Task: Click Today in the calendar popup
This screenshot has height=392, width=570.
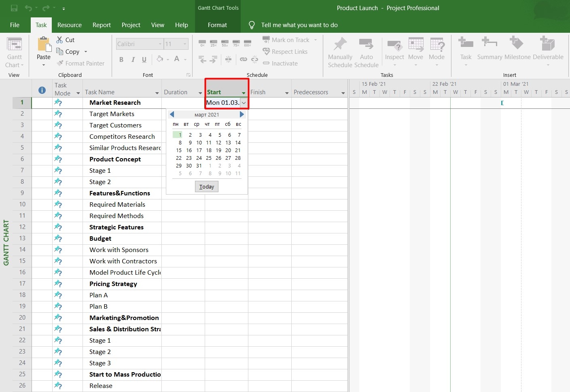Action: [206, 186]
